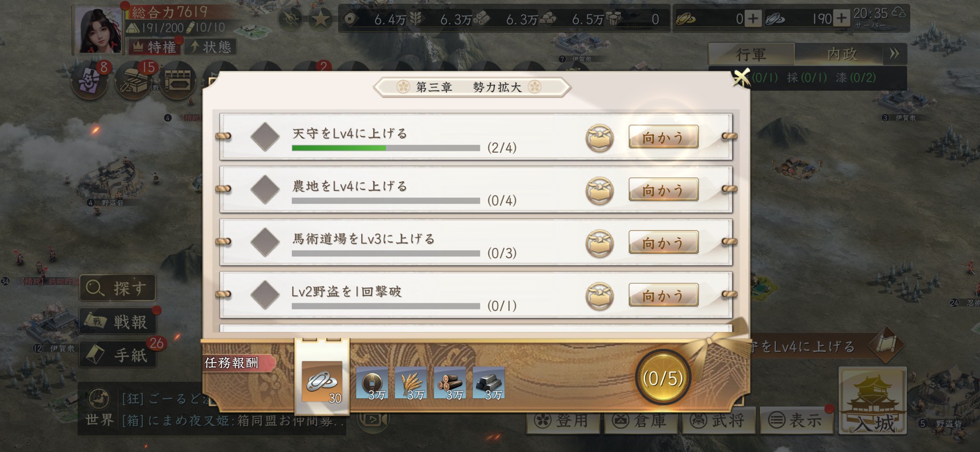The image size is (980, 452).
Task: Click 向かう for 馬術道場をLv3に上げる
Action: [663, 242]
